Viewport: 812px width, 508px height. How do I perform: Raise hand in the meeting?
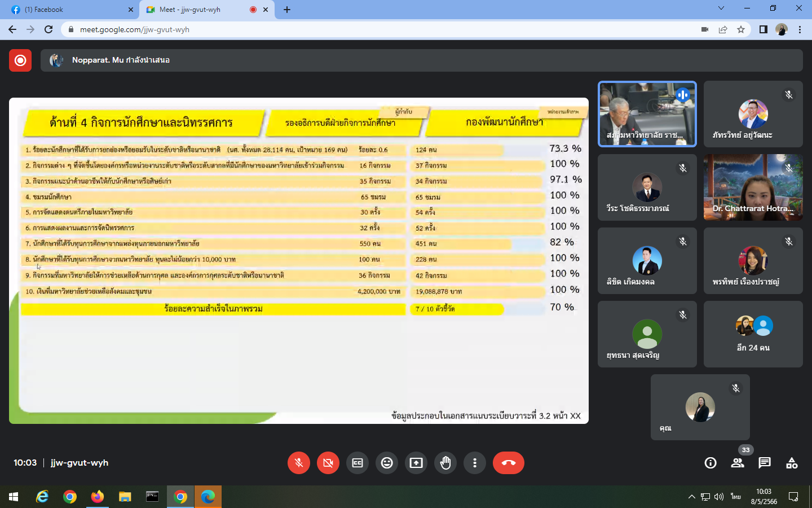pos(445,463)
